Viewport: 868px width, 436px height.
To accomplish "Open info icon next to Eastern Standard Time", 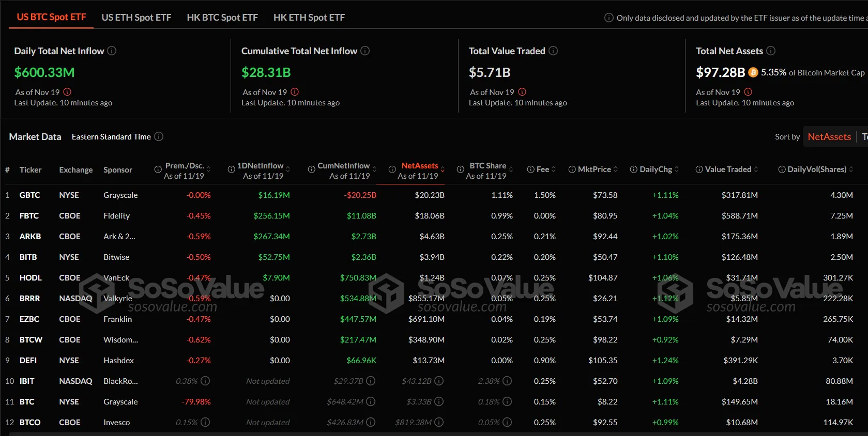I will click(x=159, y=136).
